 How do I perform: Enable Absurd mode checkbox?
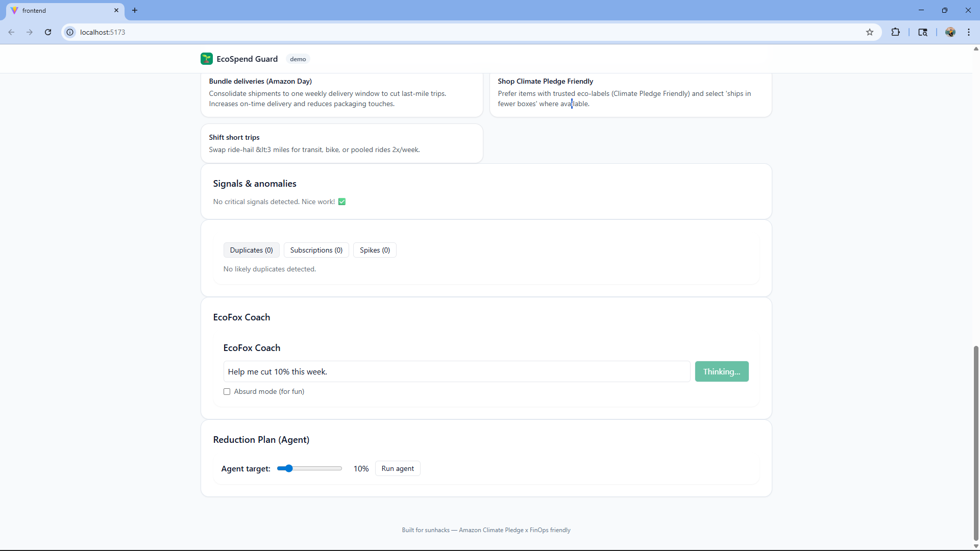227,392
